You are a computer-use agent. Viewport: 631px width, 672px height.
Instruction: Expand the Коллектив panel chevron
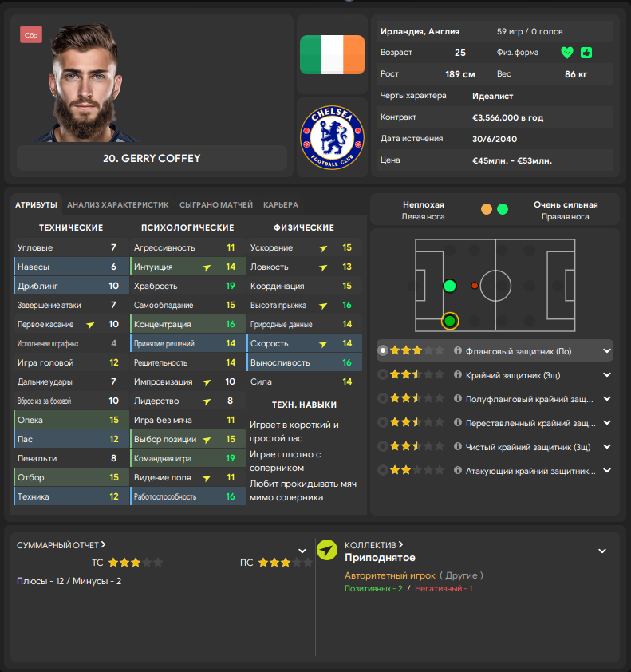coord(602,551)
